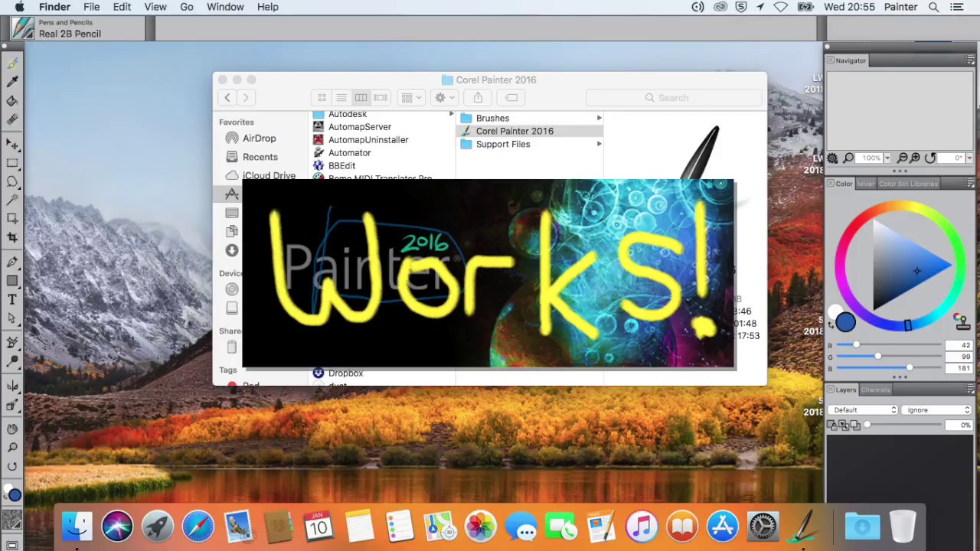980x551 pixels.
Task: Select the Magnifier tool in toolbox
Action: pos(12,448)
